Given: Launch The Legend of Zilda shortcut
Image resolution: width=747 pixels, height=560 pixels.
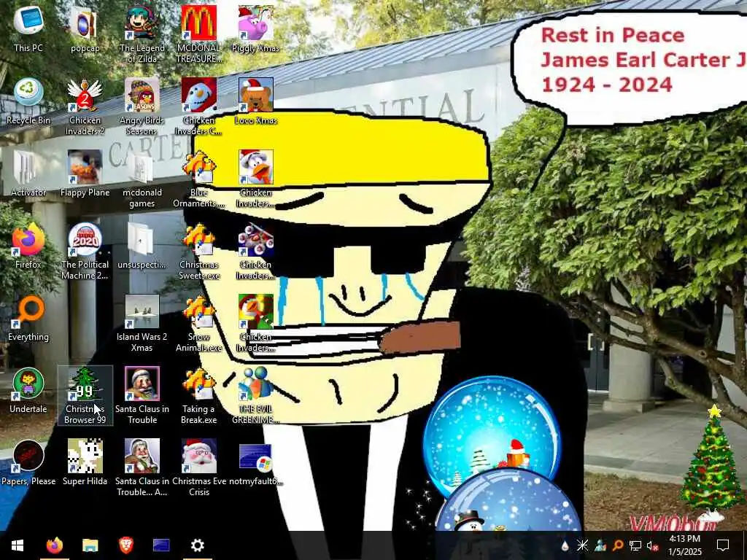Looking at the screenshot, I should 142,35.
